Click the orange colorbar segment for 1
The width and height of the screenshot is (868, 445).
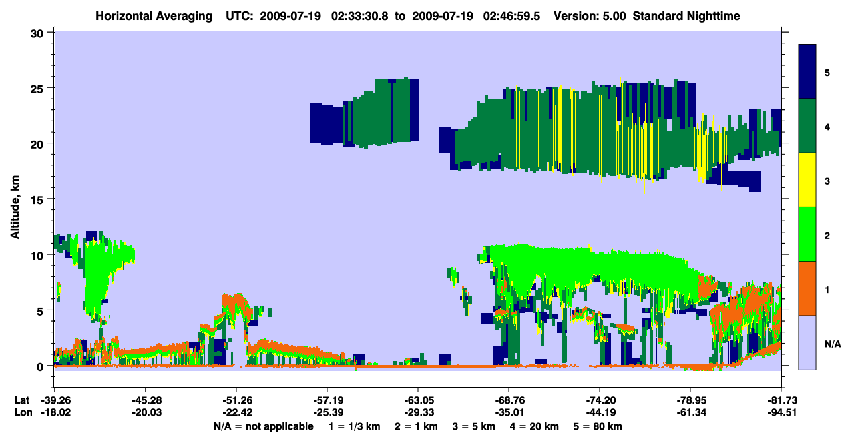[807, 288]
